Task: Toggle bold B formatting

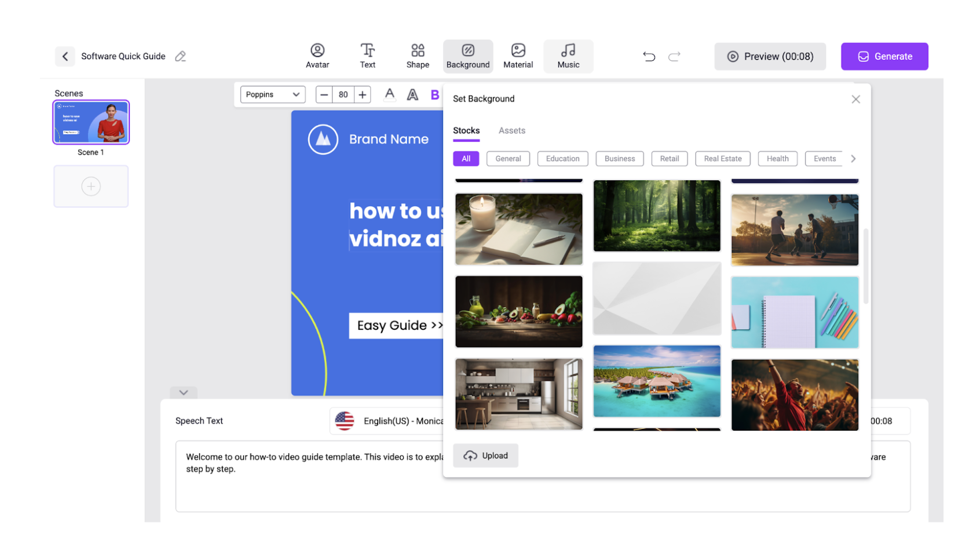Action: pos(434,94)
